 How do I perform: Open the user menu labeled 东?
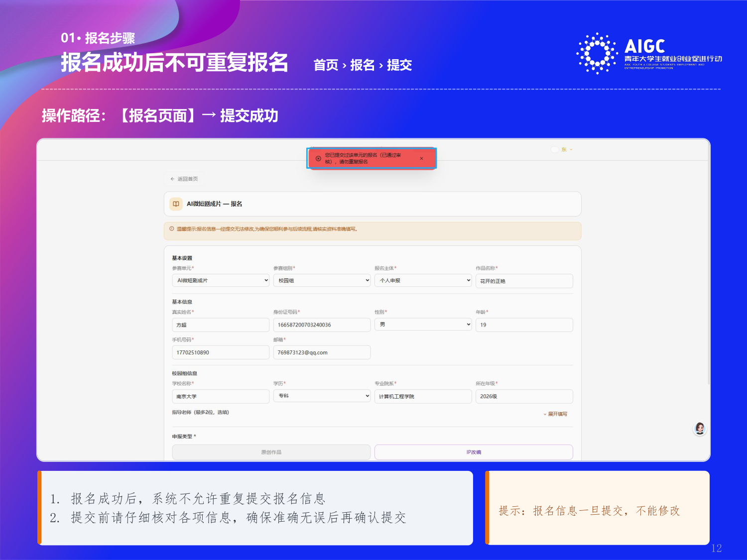[563, 149]
